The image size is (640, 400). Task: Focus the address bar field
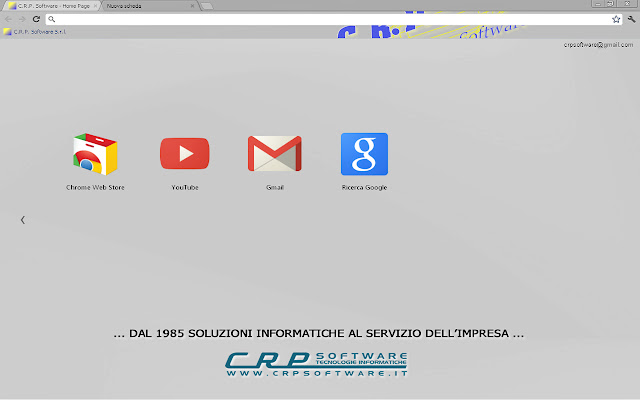[x=333, y=19]
